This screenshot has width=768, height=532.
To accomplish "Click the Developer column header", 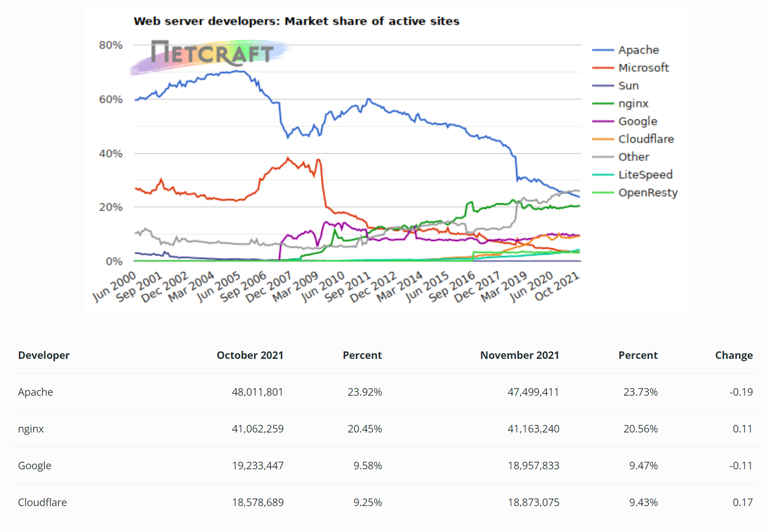I will pyautogui.click(x=44, y=355).
